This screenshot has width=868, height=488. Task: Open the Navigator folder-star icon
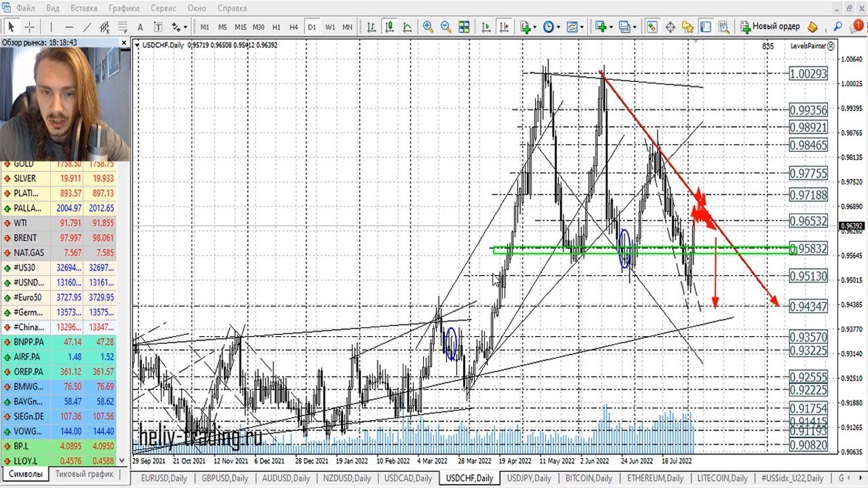coord(688,27)
